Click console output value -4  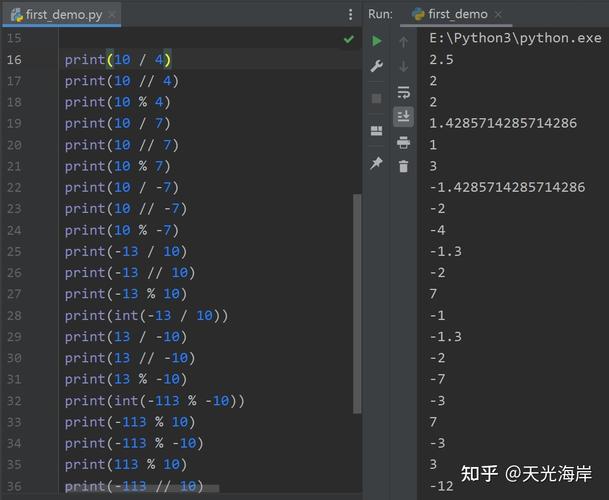point(437,230)
